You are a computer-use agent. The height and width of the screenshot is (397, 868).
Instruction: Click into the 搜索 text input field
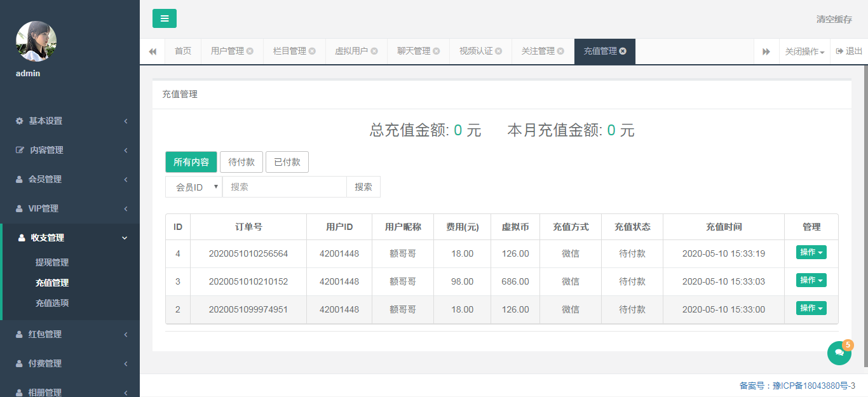284,187
